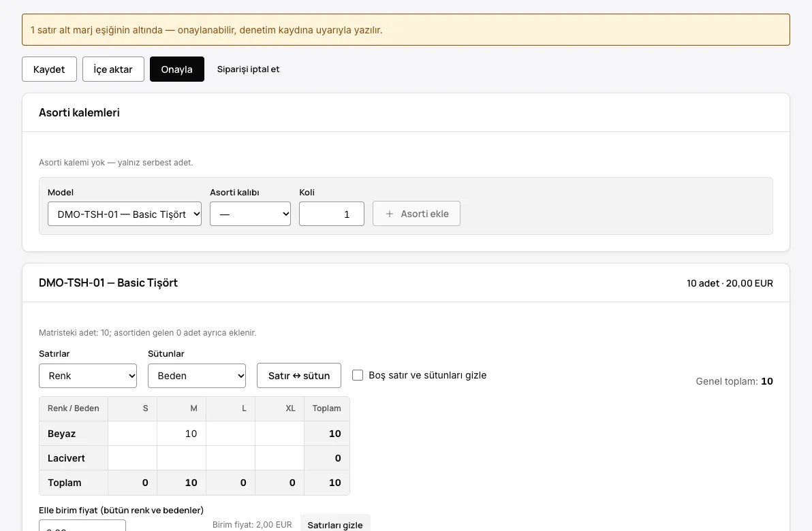Screen dimensions: 812x531
Task: Focus the Koli quantity field
Action: click(x=332, y=214)
